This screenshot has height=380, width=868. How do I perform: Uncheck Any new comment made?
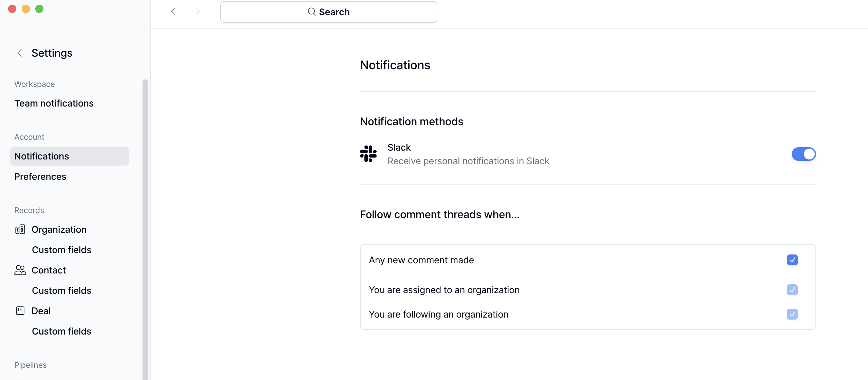pos(792,260)
